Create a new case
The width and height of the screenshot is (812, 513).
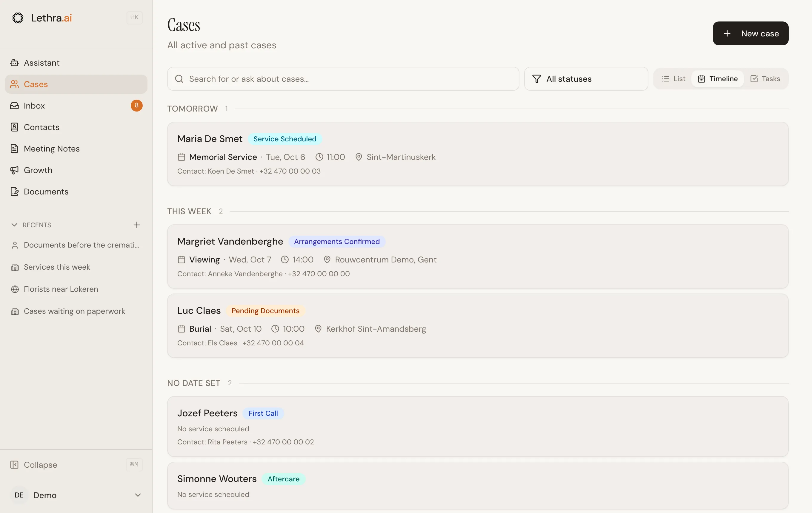[751, 33]
